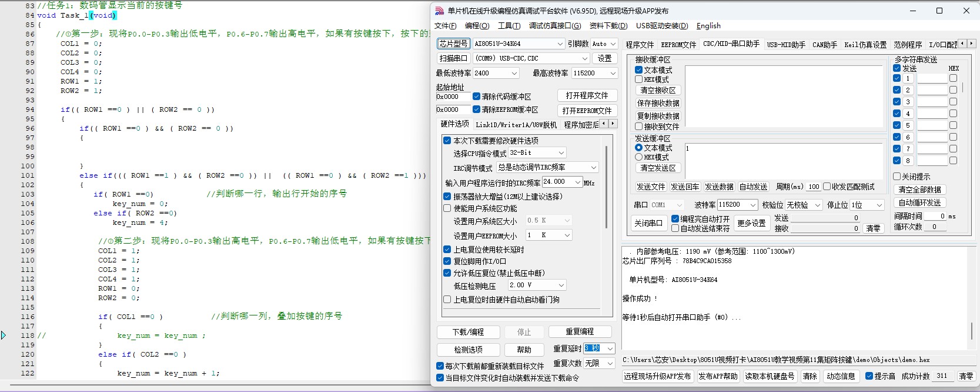Expand the CPU指令模式 32-Bit dropdown
Viewport: 980px width, 392px height.
(561, 152)
